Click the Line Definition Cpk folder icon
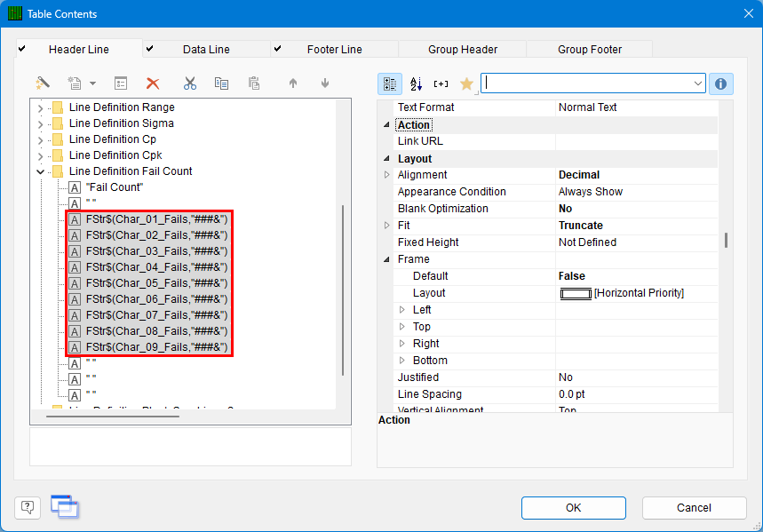 coord(58,155)
